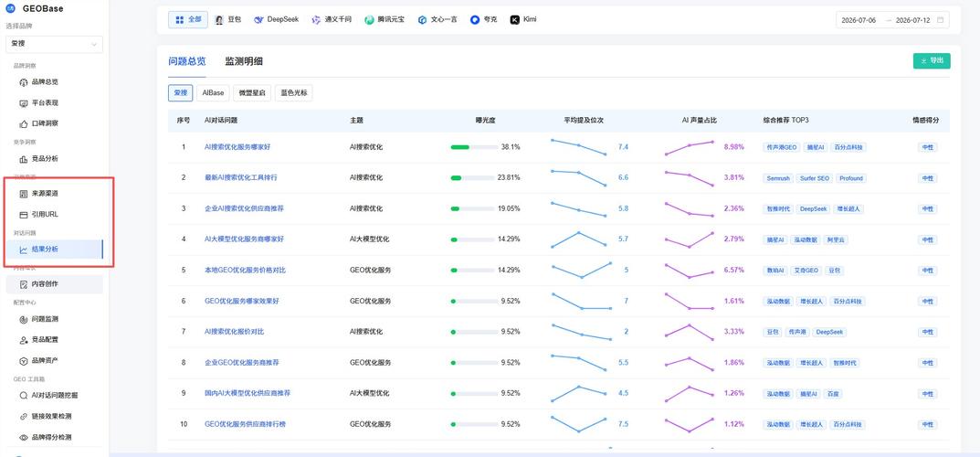Screen dimensions: 980x457
Task: Click the 通义千问 logo icon
Action: [316, 19]
